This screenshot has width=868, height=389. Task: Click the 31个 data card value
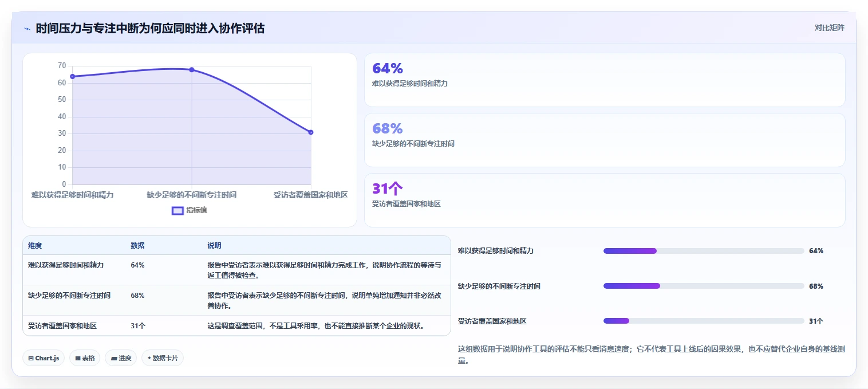click(x=388, y=188)
